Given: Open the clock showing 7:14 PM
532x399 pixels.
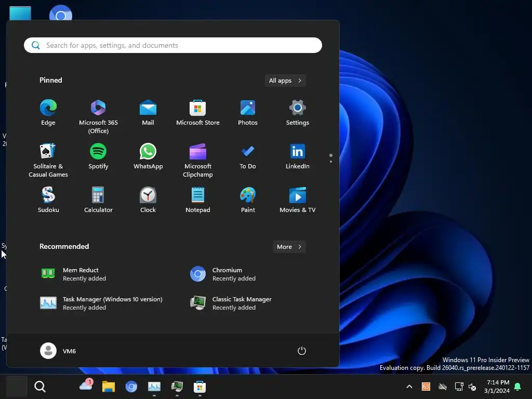Looking at the screenshot, I should click(497, 387).
